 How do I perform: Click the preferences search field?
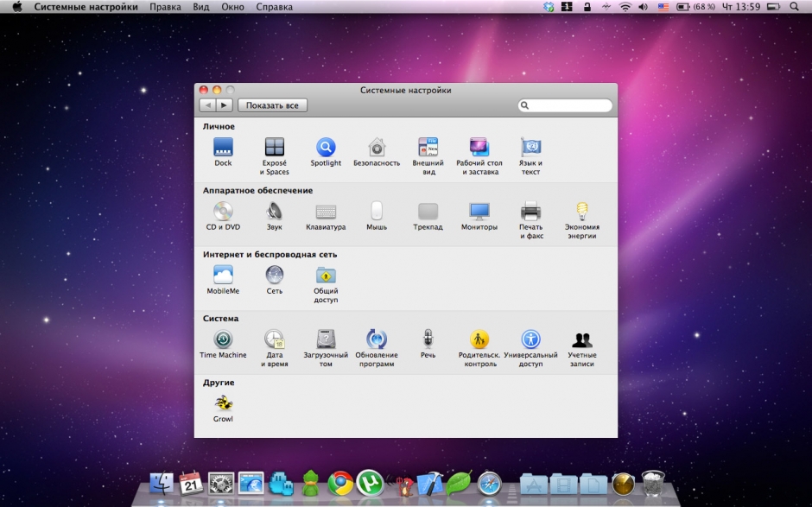(x=565, y=105)
